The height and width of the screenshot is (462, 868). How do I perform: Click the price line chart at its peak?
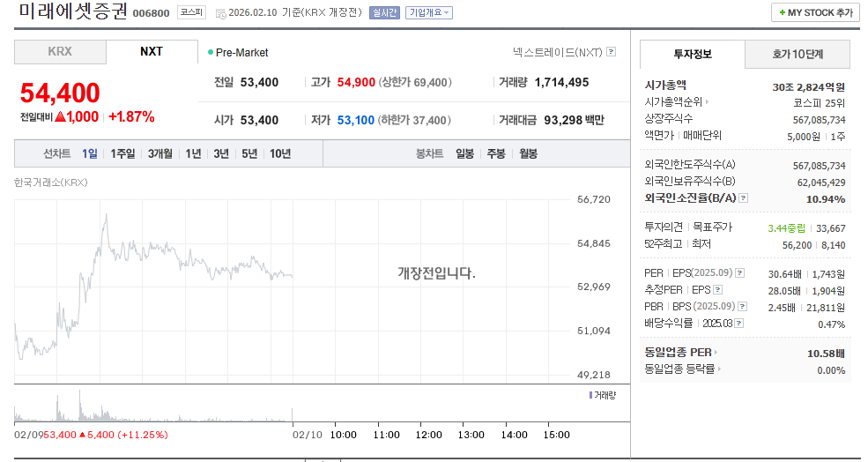click(106, 214)
